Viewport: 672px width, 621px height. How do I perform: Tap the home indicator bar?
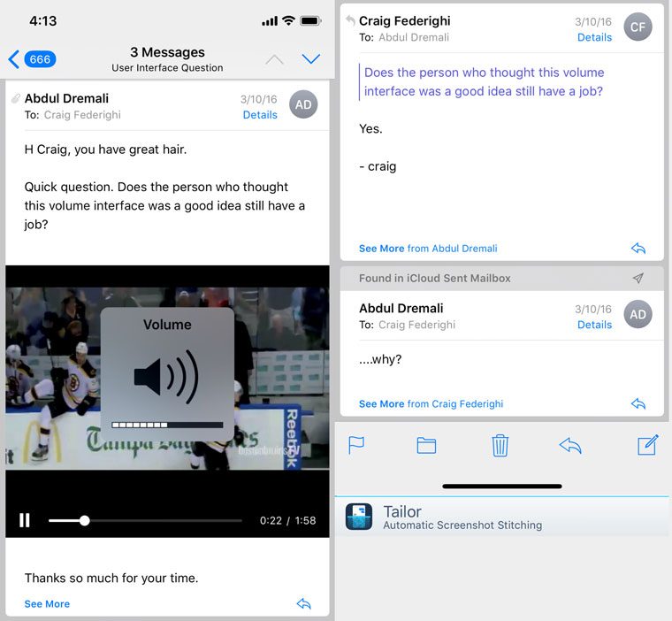pos(502,487)
